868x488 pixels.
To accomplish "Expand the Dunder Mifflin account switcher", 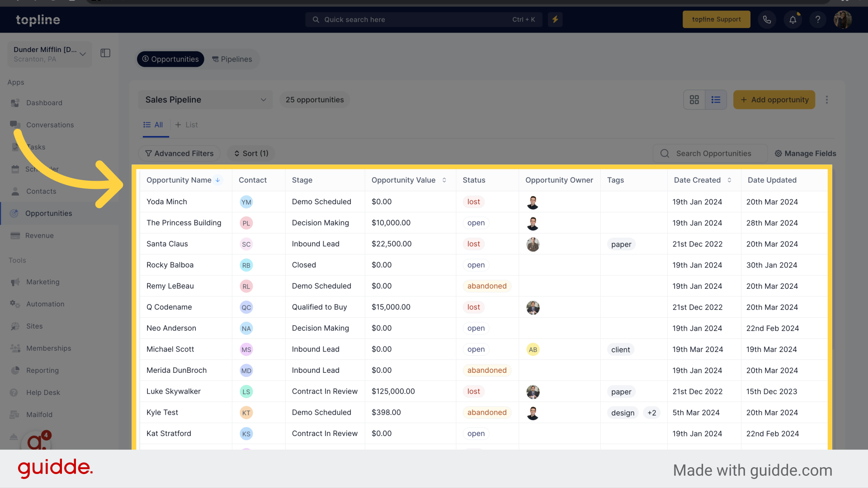I will 50,54.
